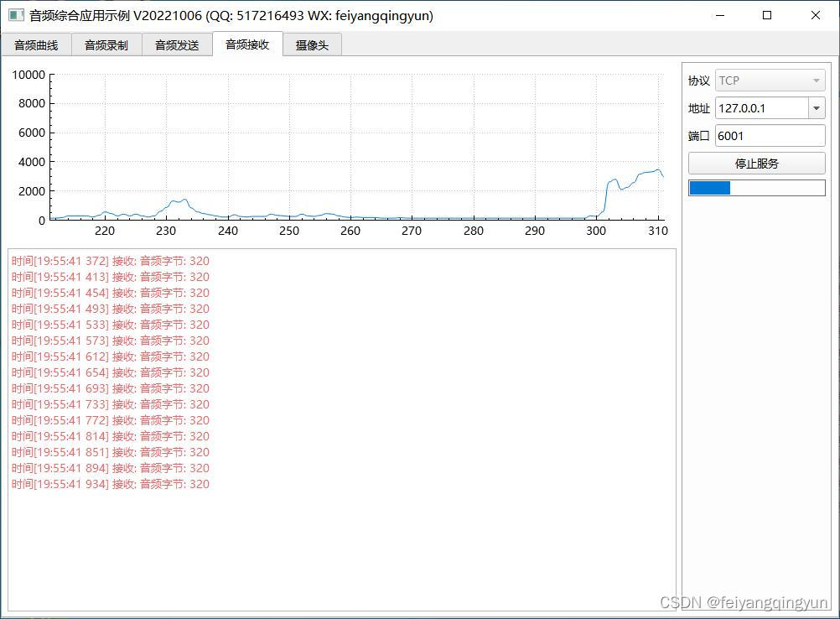The height and width of the screenshot is (619, 840).
Task: Select log line with time 19:55:41 533
Action: [x=111, y=325]
